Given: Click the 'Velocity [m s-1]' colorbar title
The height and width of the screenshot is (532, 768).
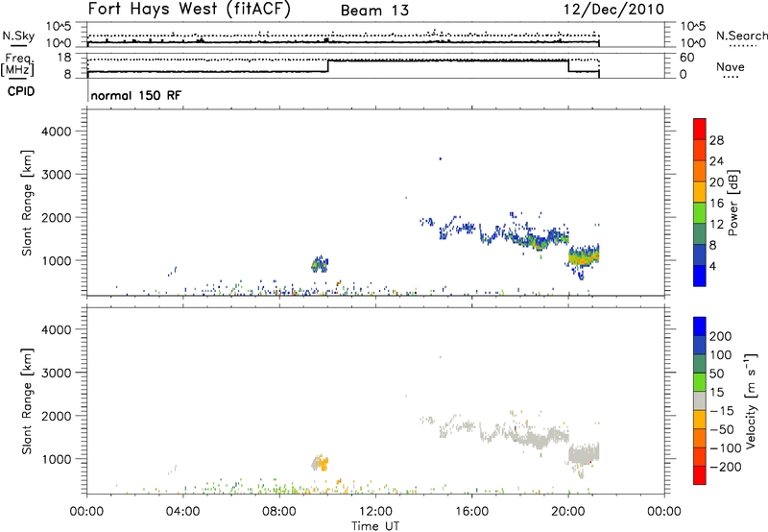Looking at the screenshot, I should point(751,400).
